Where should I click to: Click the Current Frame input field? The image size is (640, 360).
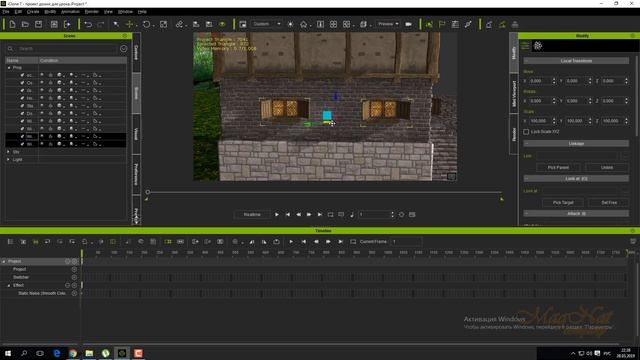pyautogui.click(x=406, y=242)
